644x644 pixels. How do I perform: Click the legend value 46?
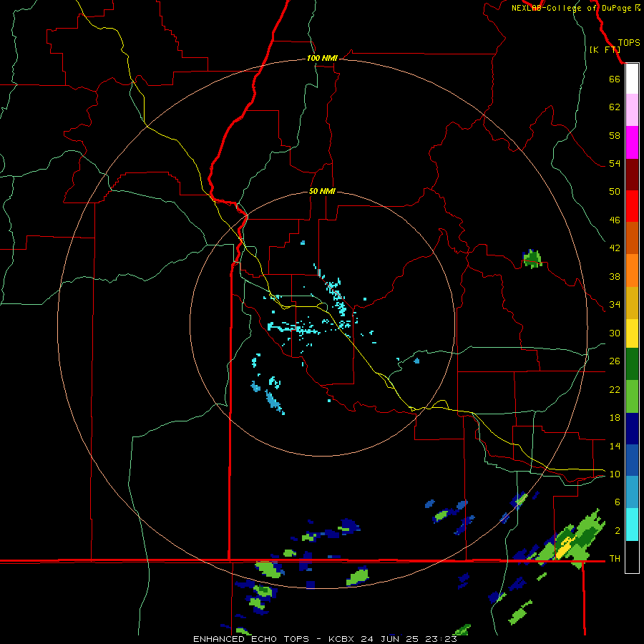[615, 220]
